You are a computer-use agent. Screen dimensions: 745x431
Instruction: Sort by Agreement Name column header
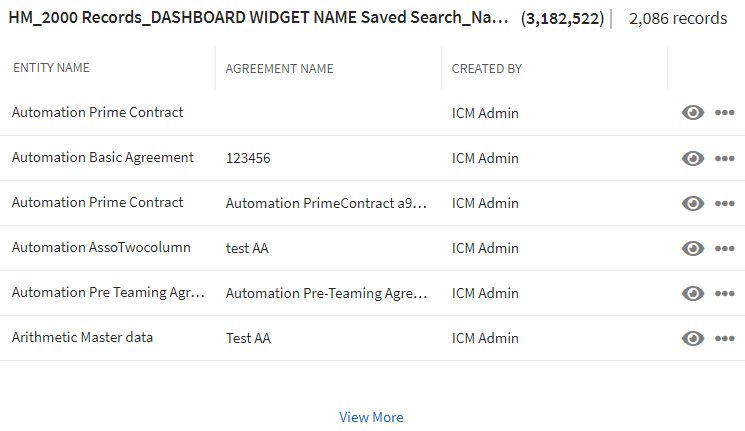click(280, 69)
